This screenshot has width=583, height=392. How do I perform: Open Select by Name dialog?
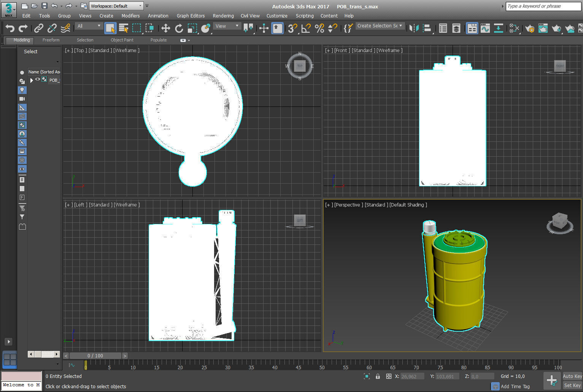coord(124,28)
